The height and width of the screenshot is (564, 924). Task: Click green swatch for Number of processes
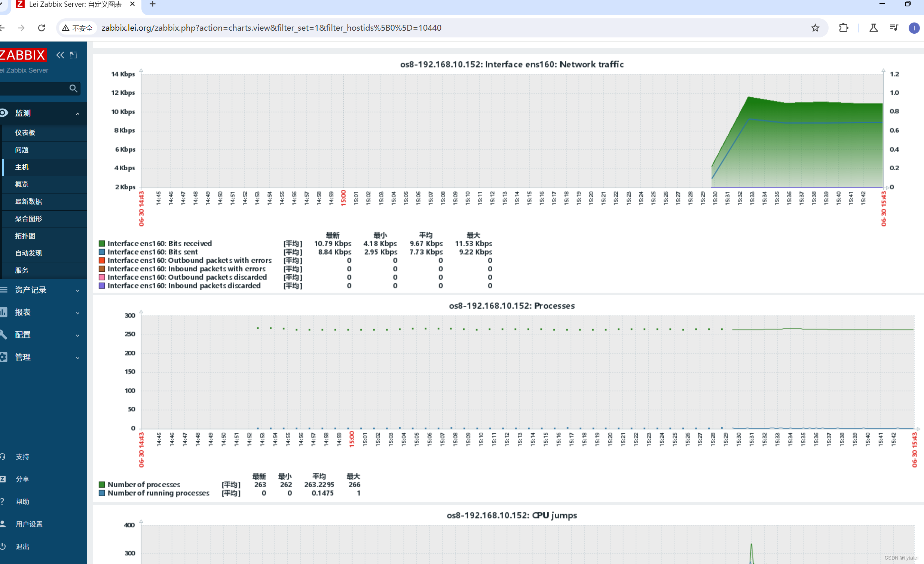pyautogui.click(x=102, y=484)
